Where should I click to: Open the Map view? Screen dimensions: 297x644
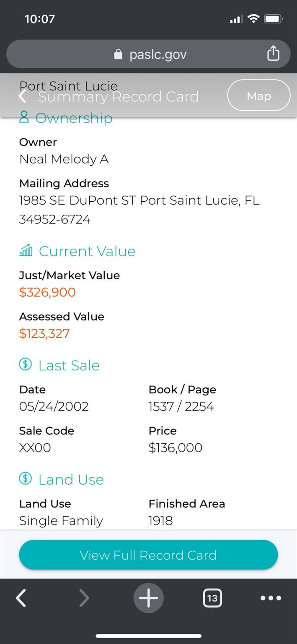[258, 96]
